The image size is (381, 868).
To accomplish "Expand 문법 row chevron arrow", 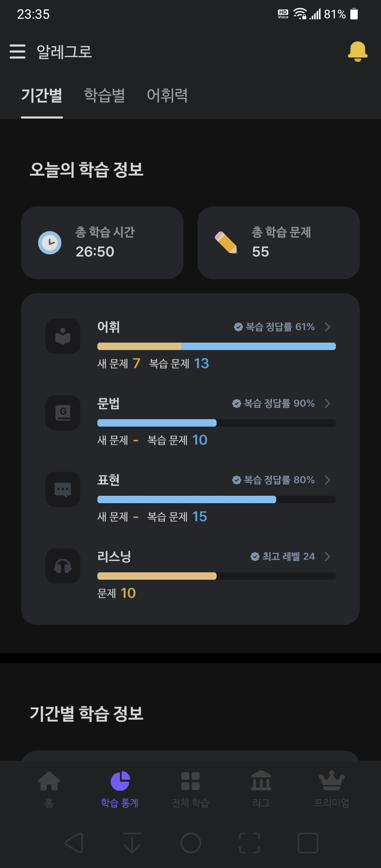I will coord(327,403).
